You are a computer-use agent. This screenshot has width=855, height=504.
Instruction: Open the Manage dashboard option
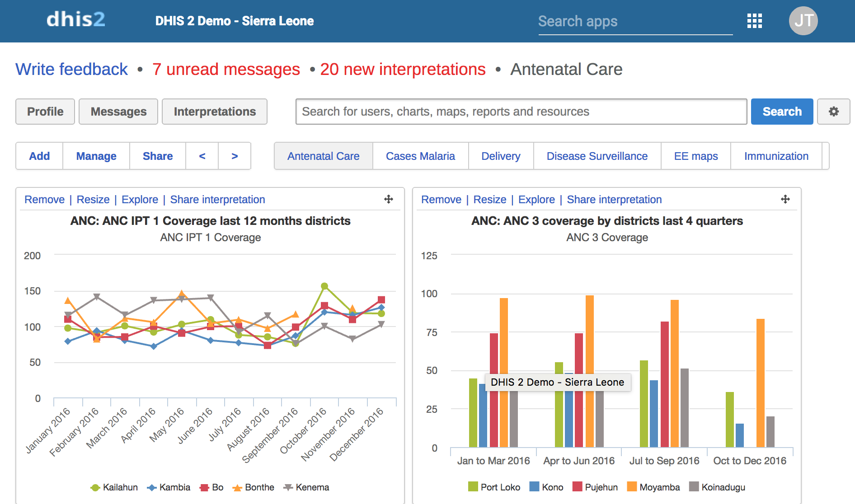click(96, 156)
